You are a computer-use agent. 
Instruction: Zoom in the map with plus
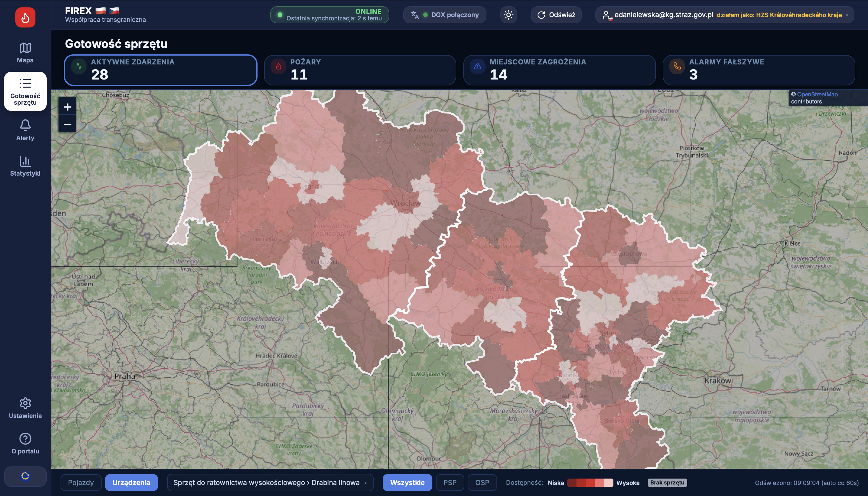click(67, 107)
